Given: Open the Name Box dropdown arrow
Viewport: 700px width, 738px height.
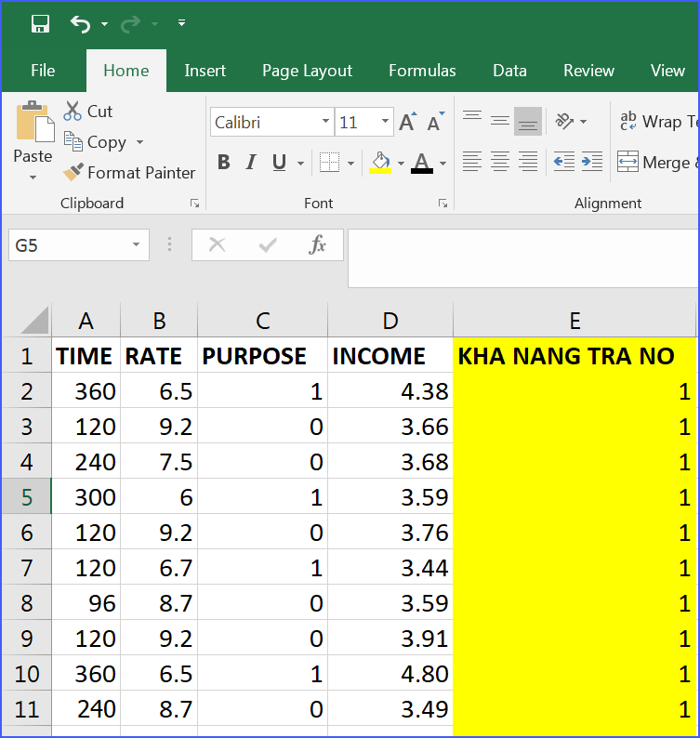Looking at the screenshot, I should click(x=136, y=245).
